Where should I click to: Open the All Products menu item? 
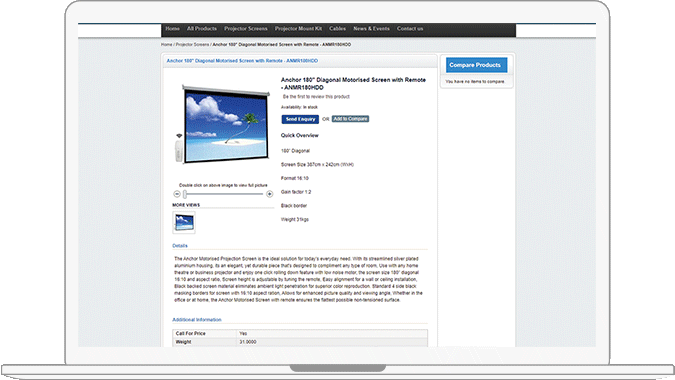coord(201,29)
